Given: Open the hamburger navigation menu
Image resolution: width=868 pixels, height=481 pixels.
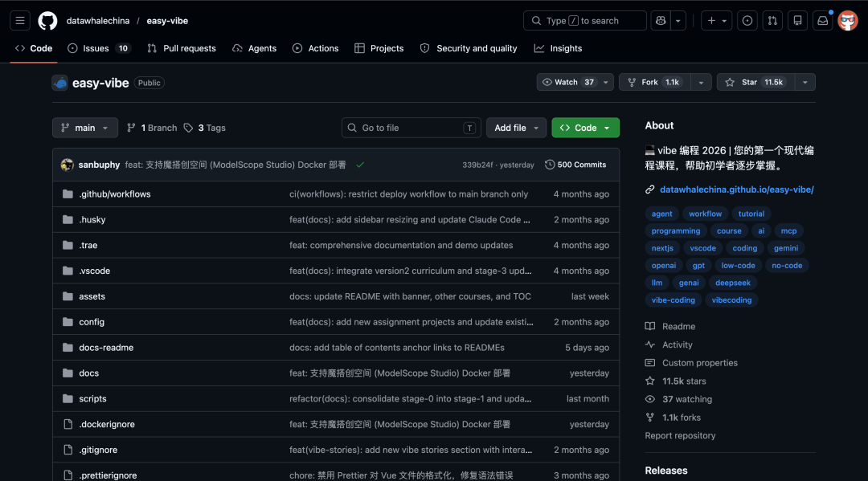Looking at the screenshot, I should click(x=20, y=21).
